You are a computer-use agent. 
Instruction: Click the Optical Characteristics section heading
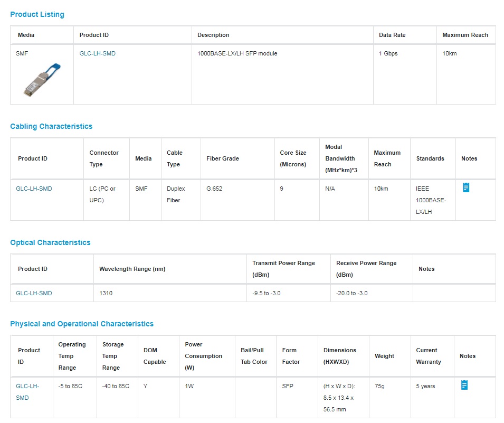click(x=50, y=242)
